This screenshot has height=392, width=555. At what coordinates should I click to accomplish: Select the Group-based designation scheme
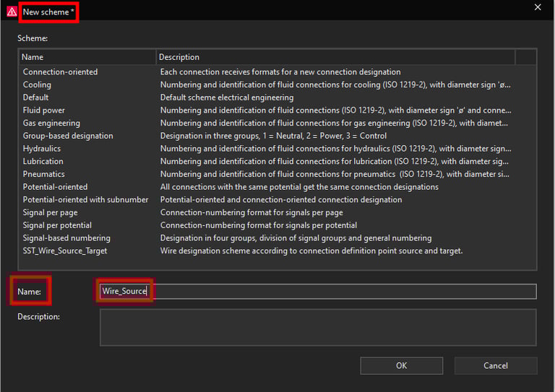point(68,136)
